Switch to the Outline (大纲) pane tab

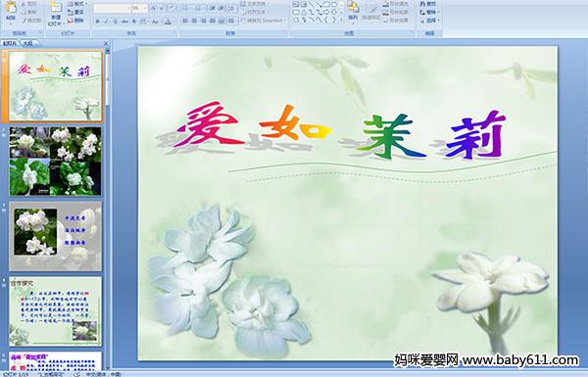coord(27,43)
